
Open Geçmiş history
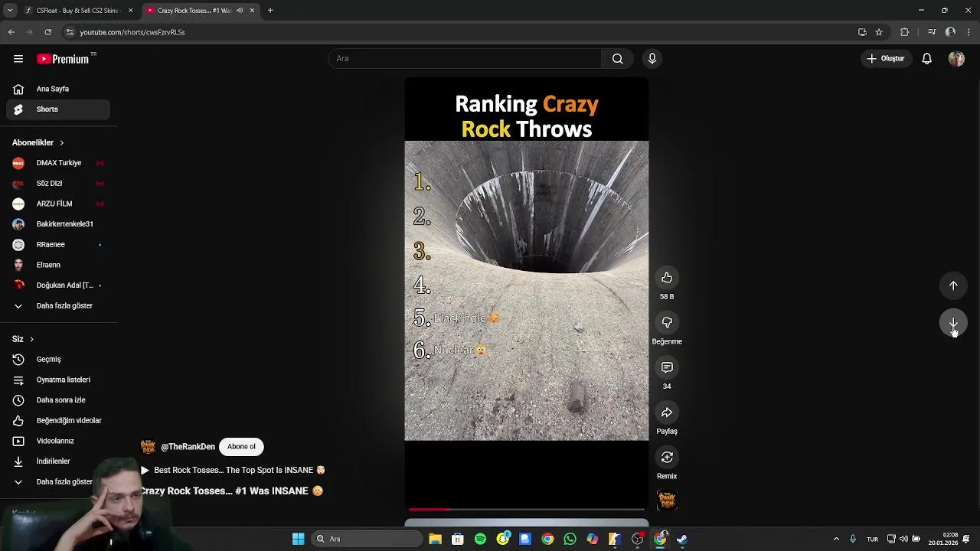point(58,360)
